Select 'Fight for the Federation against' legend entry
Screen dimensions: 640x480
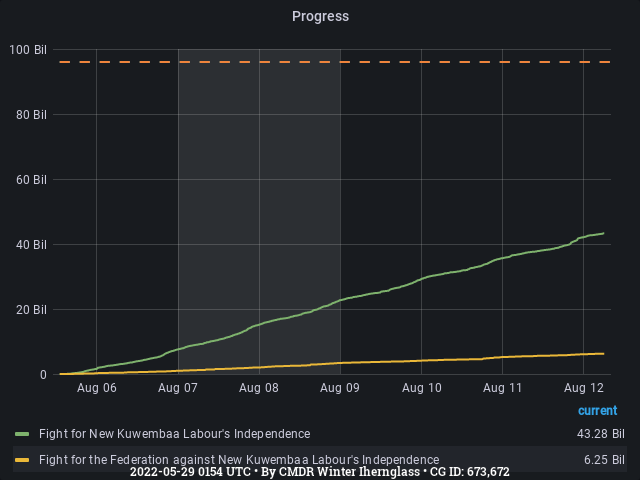(x=239, y=460)
